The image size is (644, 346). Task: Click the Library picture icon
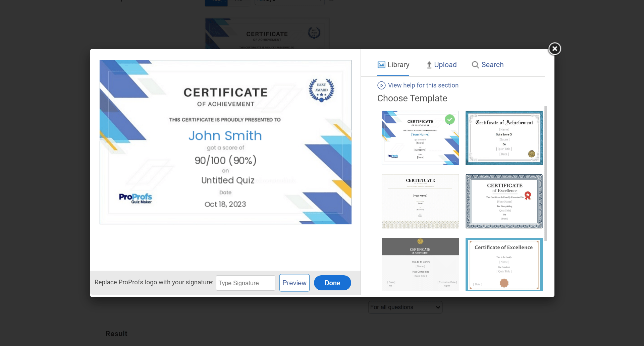click(x=381, y=65)
